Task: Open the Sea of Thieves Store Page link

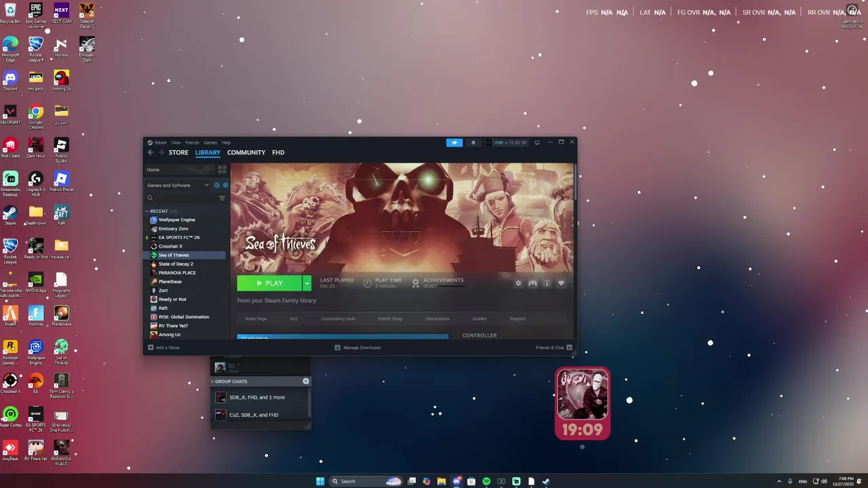Action: point(256,319)
